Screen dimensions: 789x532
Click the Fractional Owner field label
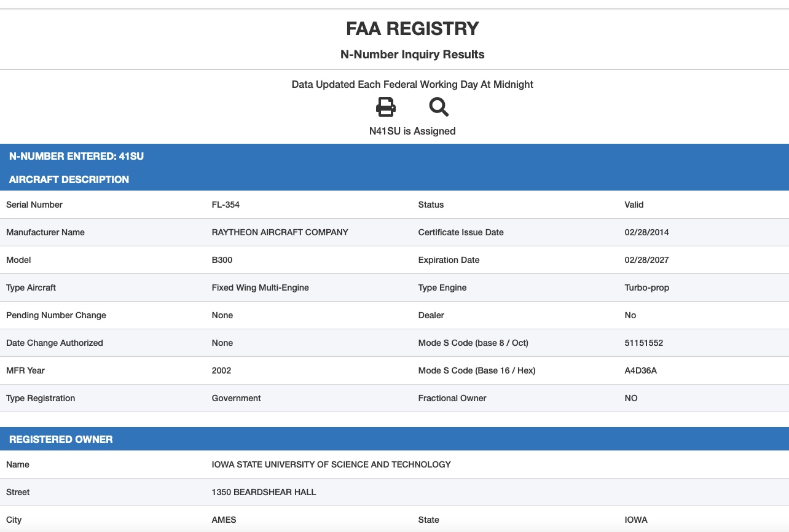point(452,398)
